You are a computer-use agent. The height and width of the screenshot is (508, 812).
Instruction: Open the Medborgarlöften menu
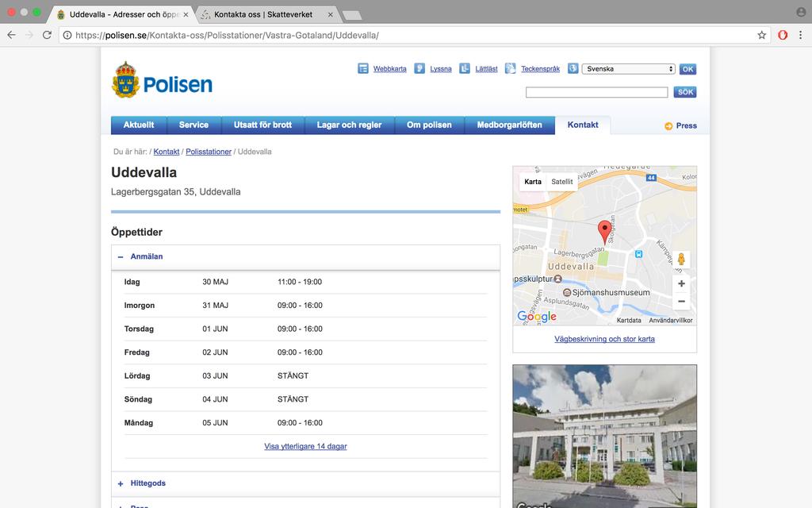click(510, 125)
